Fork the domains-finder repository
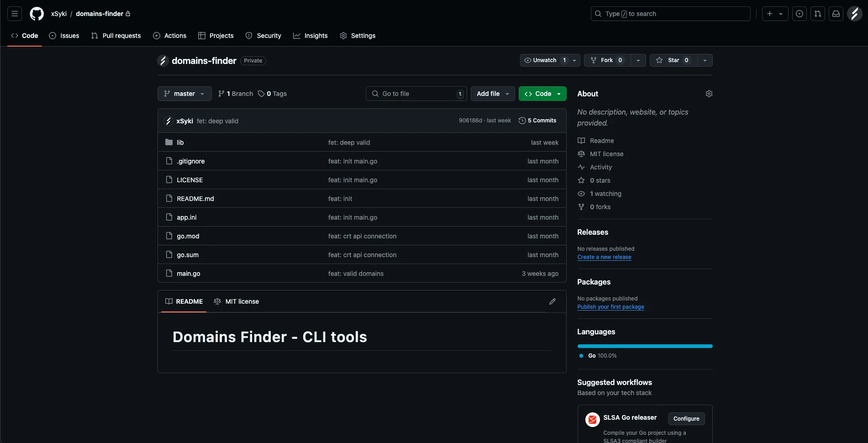 (x=607, y=60)
